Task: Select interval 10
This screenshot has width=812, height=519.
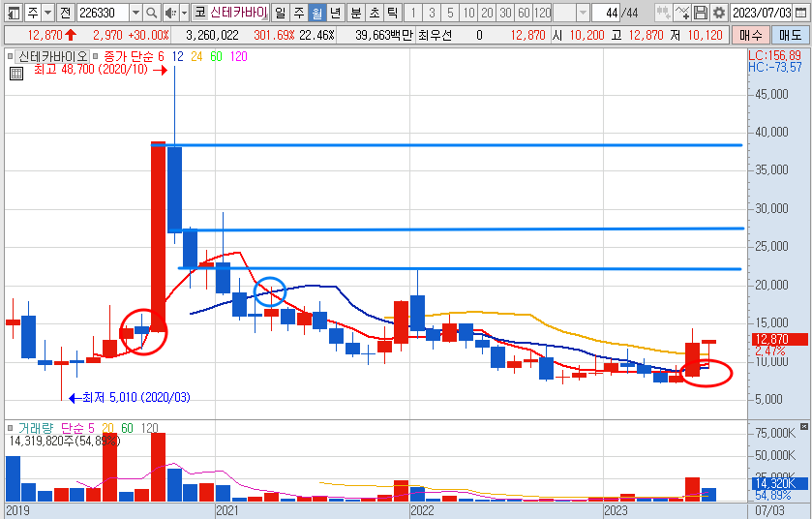Action: 468,13
